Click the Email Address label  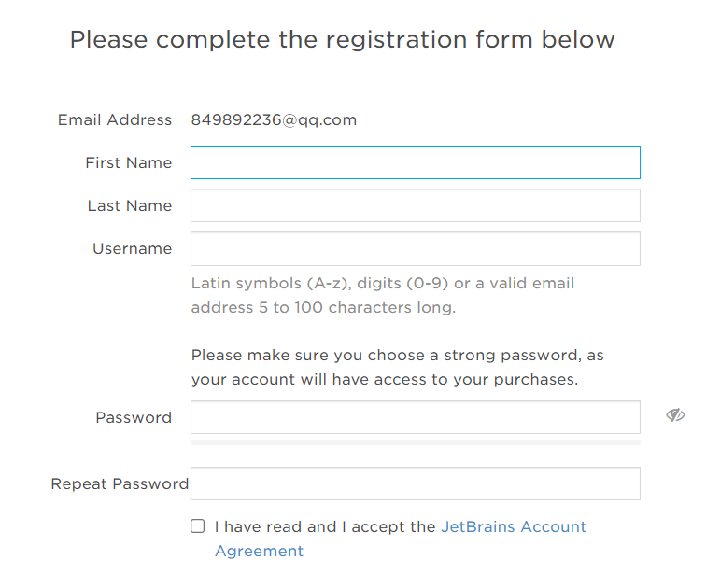pyautogui.click(x=115, y=119)
